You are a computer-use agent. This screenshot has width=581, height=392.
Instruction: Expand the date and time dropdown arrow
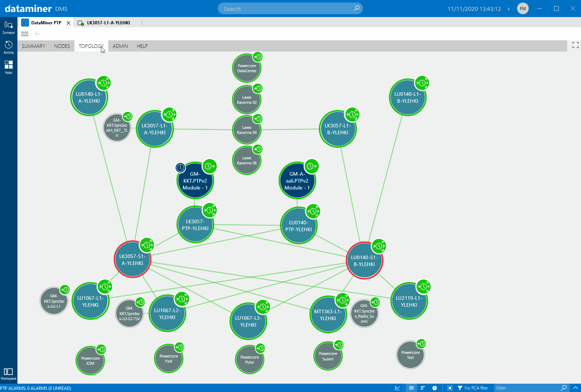[x=508, y=9]
